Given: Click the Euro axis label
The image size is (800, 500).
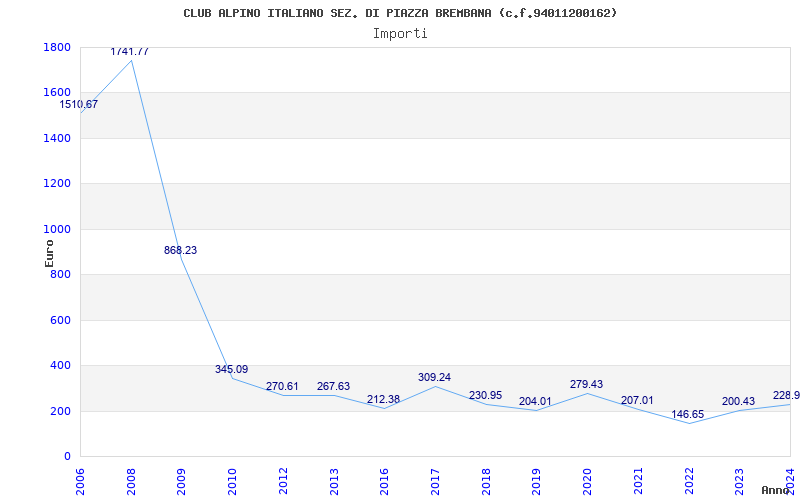Looking at the screenshot, I should [x=49, y=253].
